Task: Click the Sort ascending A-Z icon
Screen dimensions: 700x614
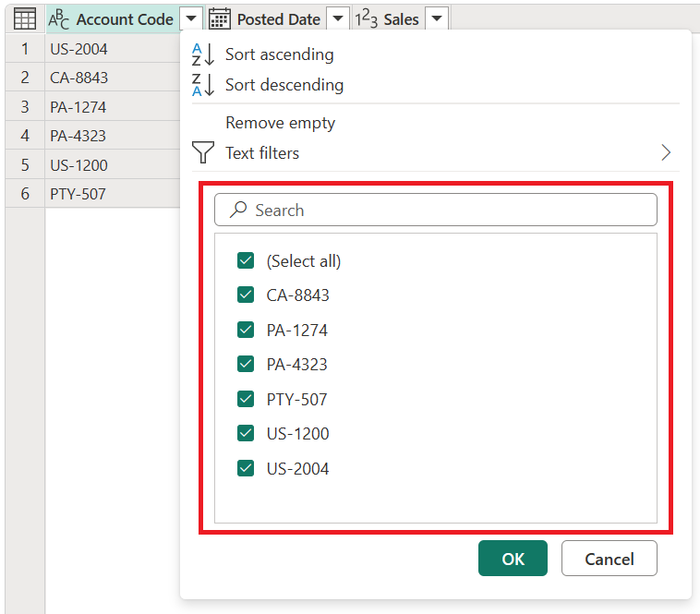Action: pos(203,54)
